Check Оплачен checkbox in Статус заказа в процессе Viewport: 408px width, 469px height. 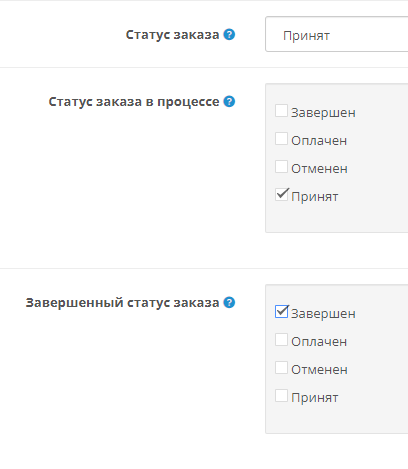(x=281, y=139)
